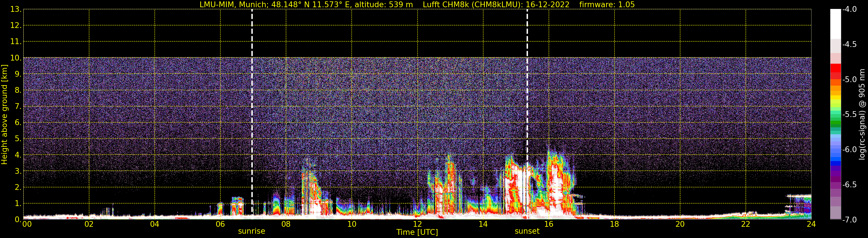
Task: Click the colorbar tick label '-6.0'
Action: pos(850,150)
